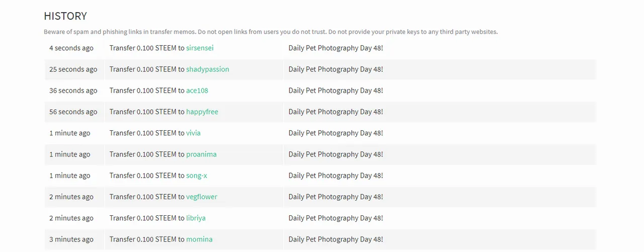Open the sirsensei user link
This screenshot has height=252, width=644.
click(200, 48)
